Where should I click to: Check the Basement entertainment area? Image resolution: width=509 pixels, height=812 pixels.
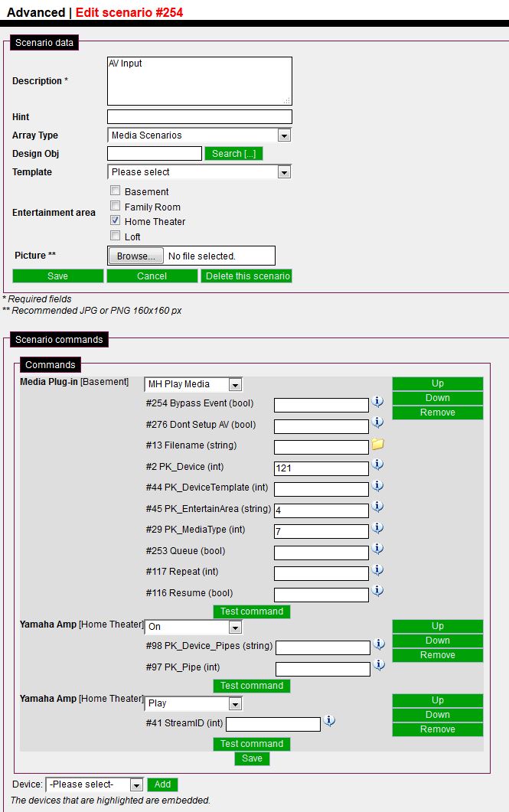coord(116,191)
